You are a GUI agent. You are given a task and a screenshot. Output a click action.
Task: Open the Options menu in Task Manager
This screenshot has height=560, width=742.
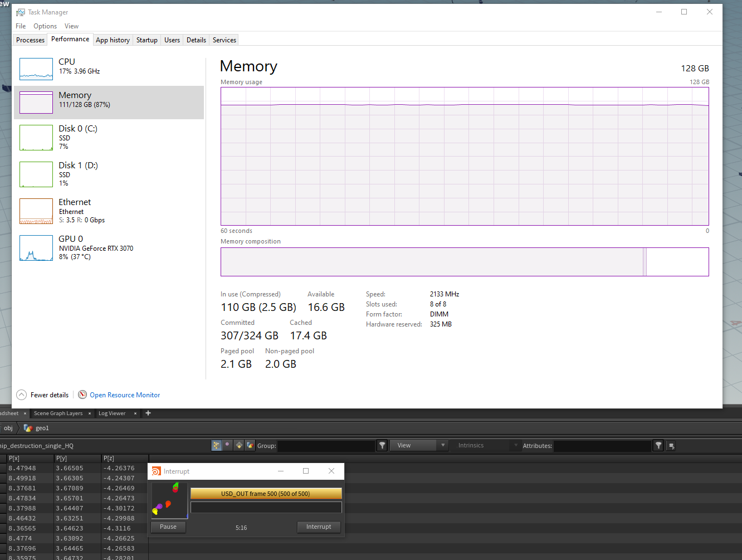tap(45, 26)
